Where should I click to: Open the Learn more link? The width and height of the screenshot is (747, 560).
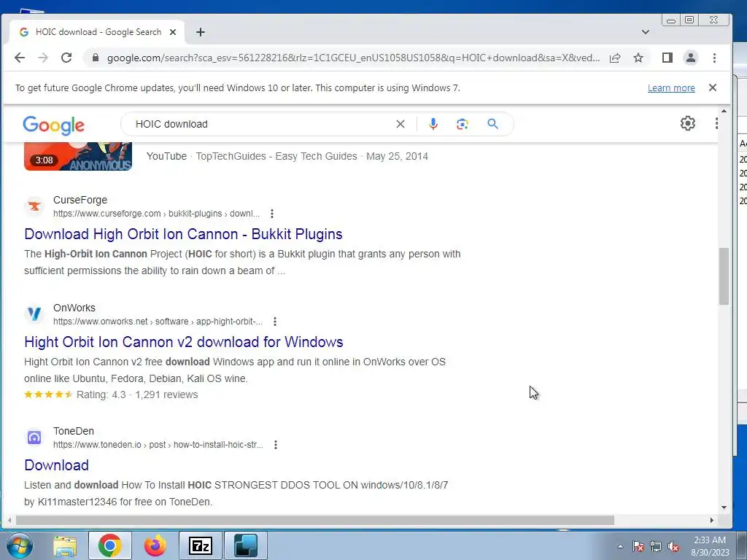pyautogui.click(x=671, y=88)
